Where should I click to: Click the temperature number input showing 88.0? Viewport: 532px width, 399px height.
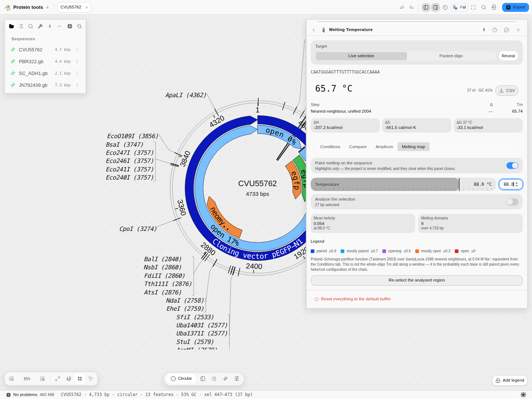click(511, 184)
